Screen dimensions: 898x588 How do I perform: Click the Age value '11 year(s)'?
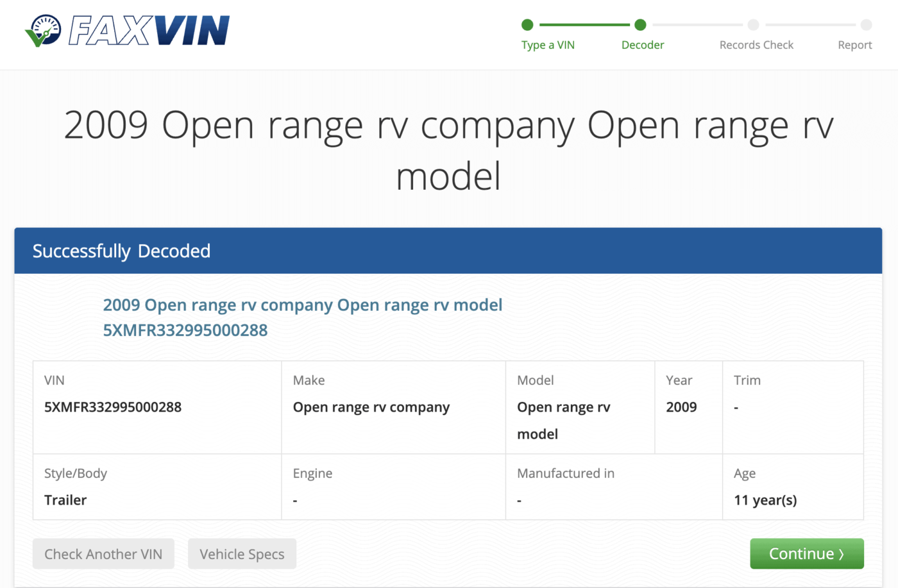765,500
